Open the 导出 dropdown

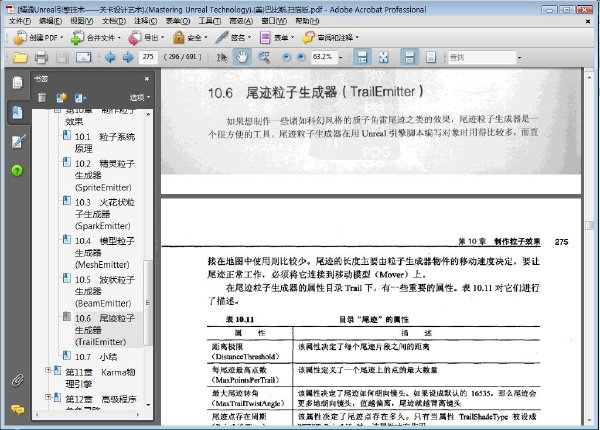coord(146,37)
